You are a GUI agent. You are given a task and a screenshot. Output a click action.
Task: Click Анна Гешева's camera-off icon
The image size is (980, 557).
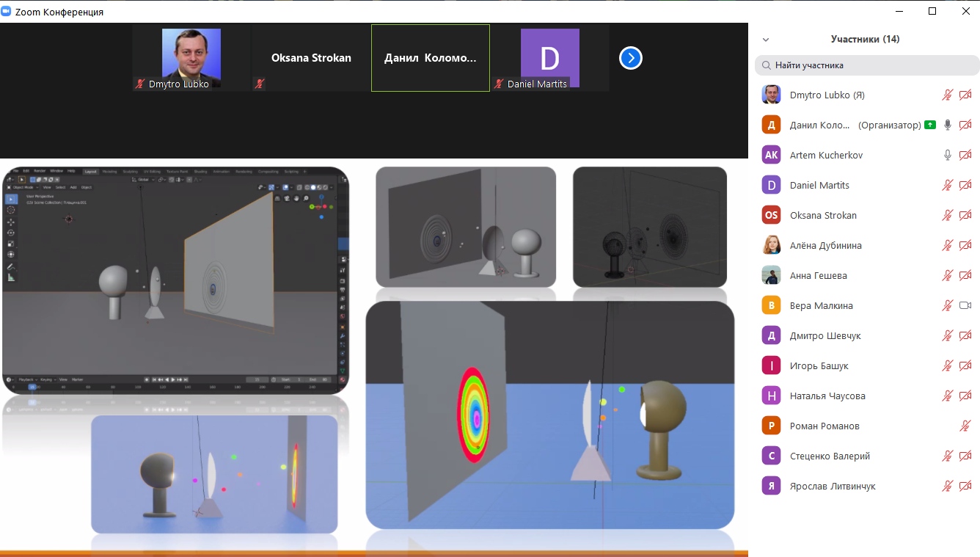click(965, 275)
